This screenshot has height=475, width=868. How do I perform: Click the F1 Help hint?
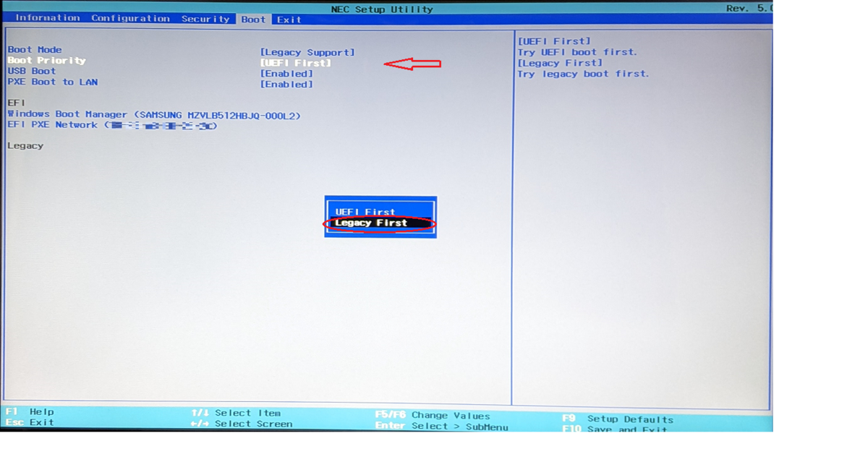click(30, 412)
